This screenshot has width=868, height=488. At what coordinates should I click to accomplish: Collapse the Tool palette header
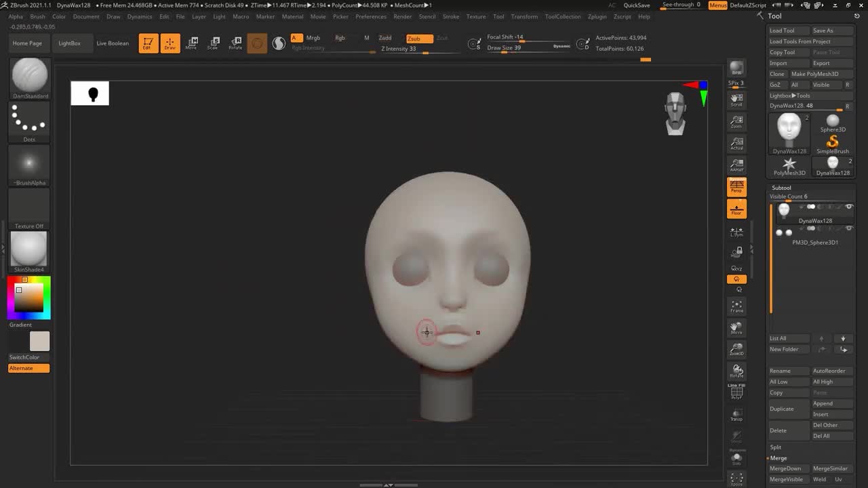coord(774,16)
